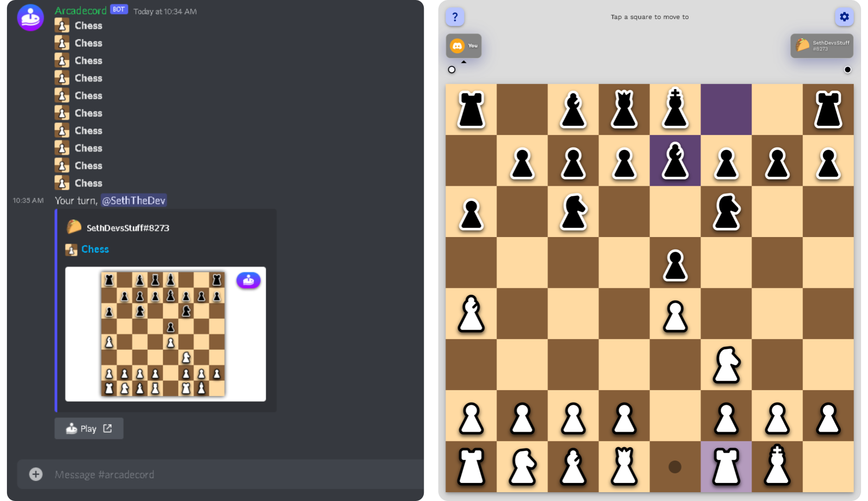Select the black queen on the board
This screenshot has width=868, height=501.
[625, 110]
